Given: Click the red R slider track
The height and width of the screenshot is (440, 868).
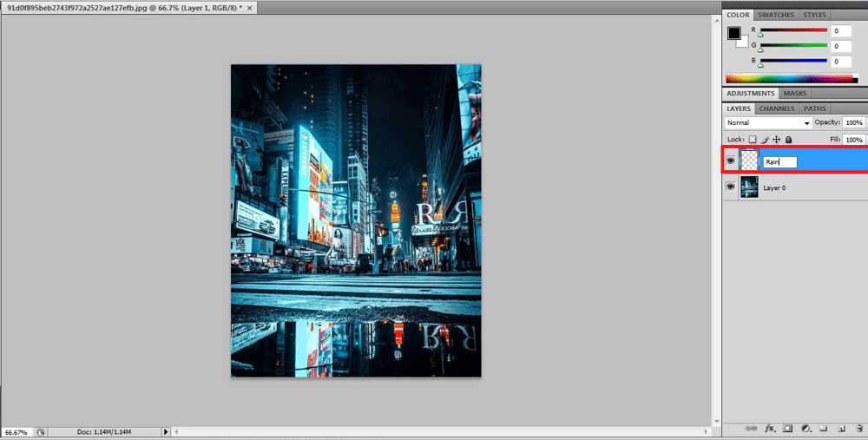Looking at the screenshot, I should click(x=793, y=30).
